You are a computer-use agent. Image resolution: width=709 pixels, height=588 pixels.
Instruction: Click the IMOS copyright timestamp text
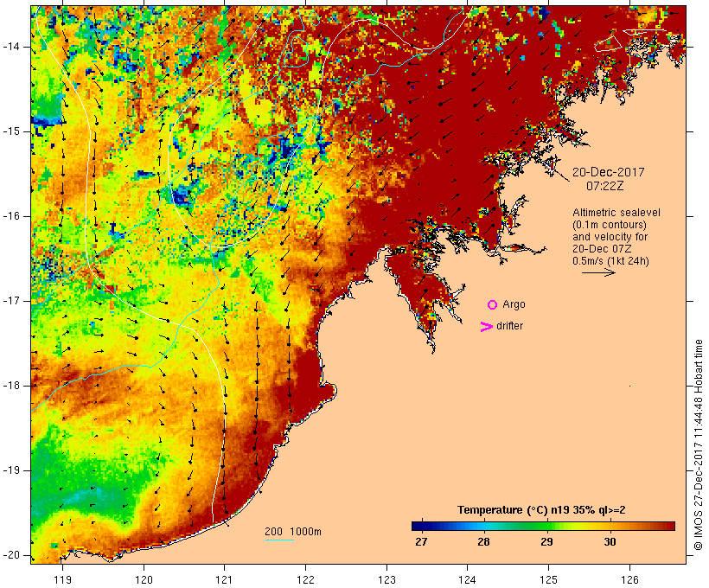[x=699, y=445]
